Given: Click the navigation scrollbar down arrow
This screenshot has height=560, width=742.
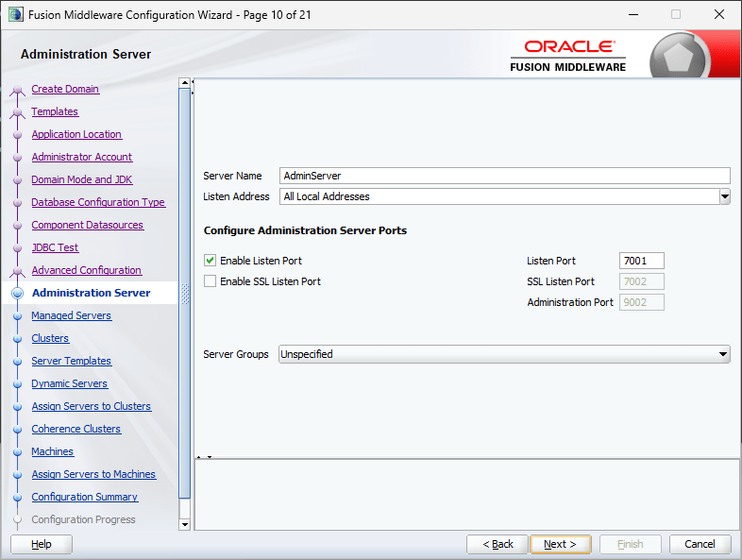Looking at the screenshot, I should point(184,524).
